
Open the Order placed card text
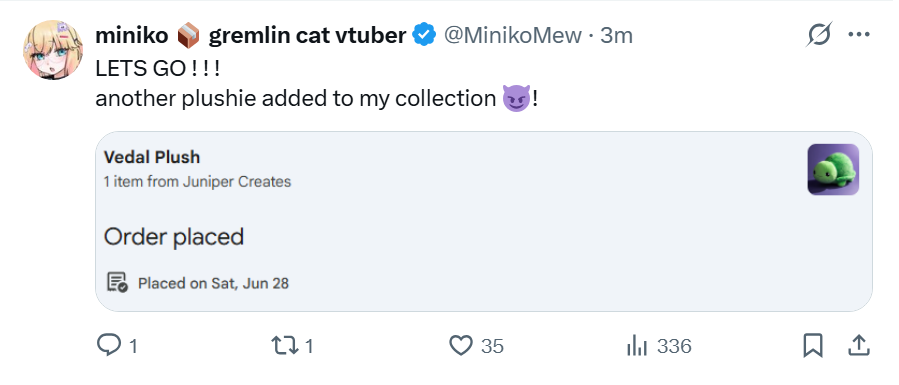174,237
